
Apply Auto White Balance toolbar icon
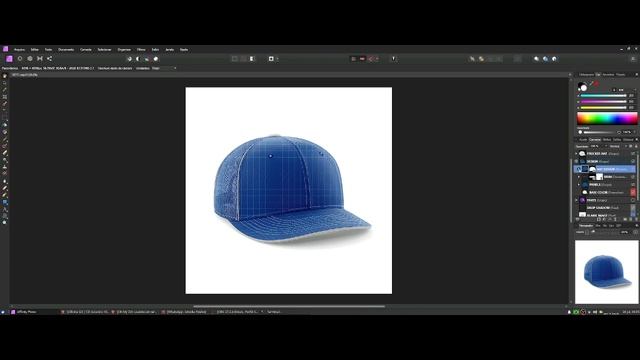156,59
